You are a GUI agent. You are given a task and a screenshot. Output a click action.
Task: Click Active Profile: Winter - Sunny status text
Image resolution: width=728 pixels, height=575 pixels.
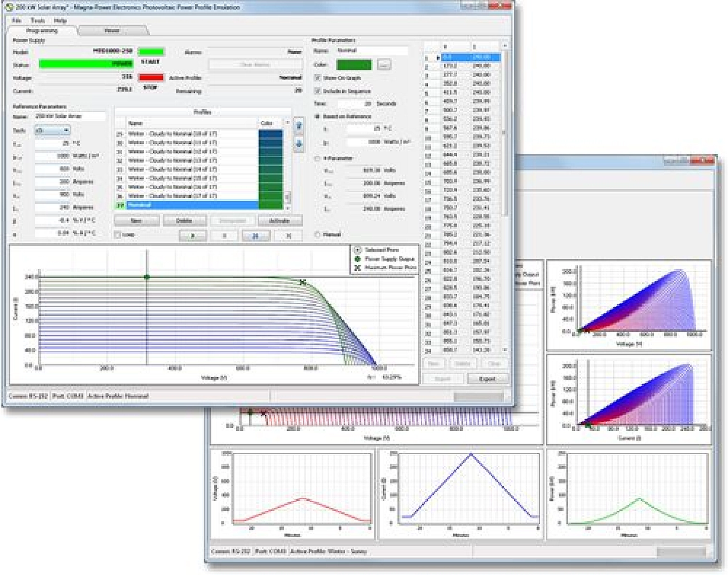tap(328, 552)
